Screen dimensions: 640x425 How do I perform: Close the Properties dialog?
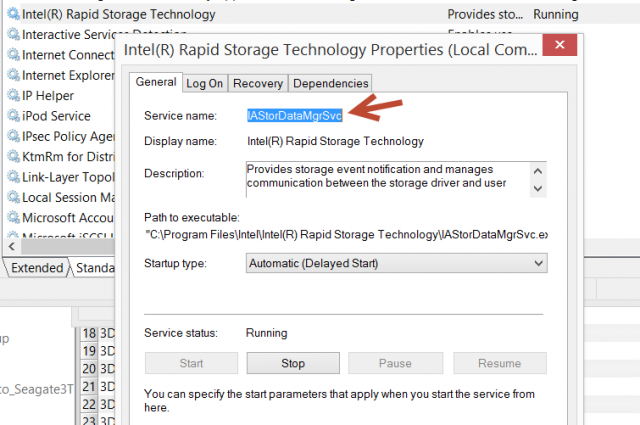560,45
